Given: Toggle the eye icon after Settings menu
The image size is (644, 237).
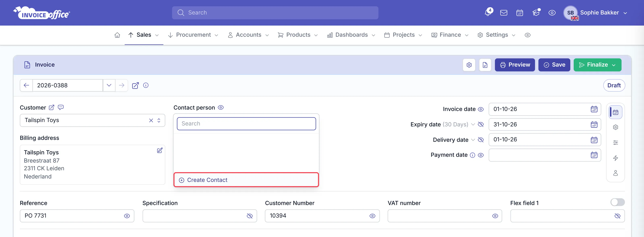Looking at the screenshot, I should click(x=527, y=35).
